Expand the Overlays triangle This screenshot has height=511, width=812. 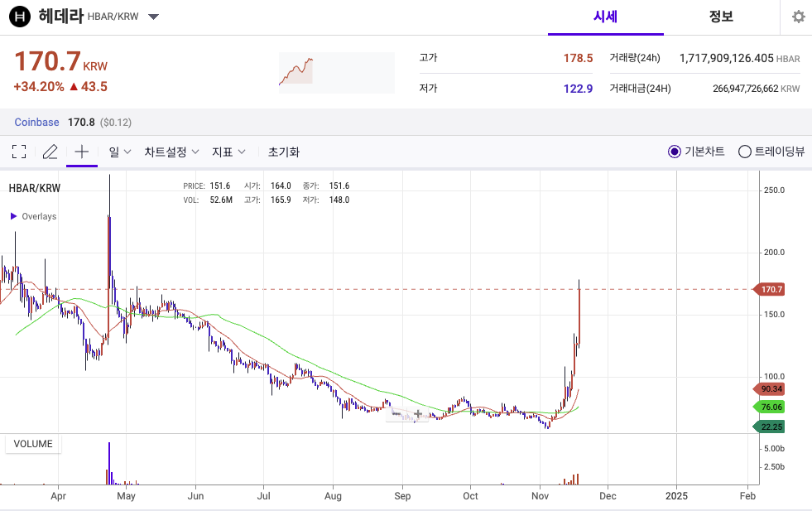(x=14, y=216)
